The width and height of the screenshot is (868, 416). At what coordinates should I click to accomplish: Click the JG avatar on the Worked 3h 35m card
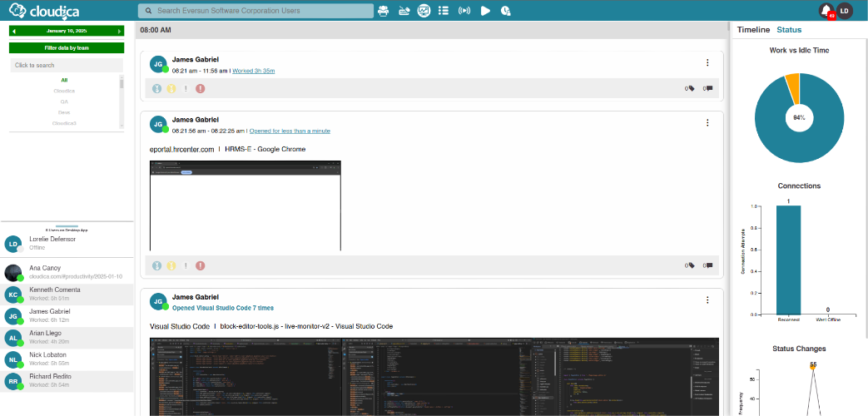click(x=158, y=65)
